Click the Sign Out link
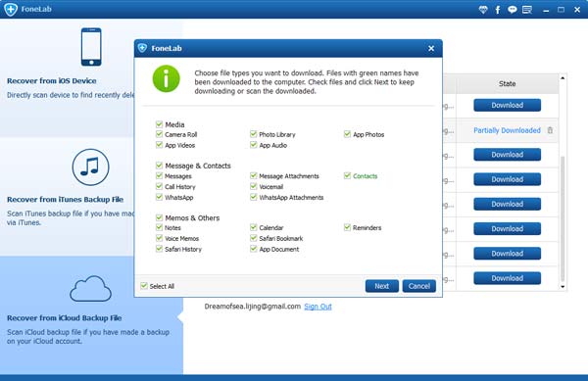 [318, 307]
